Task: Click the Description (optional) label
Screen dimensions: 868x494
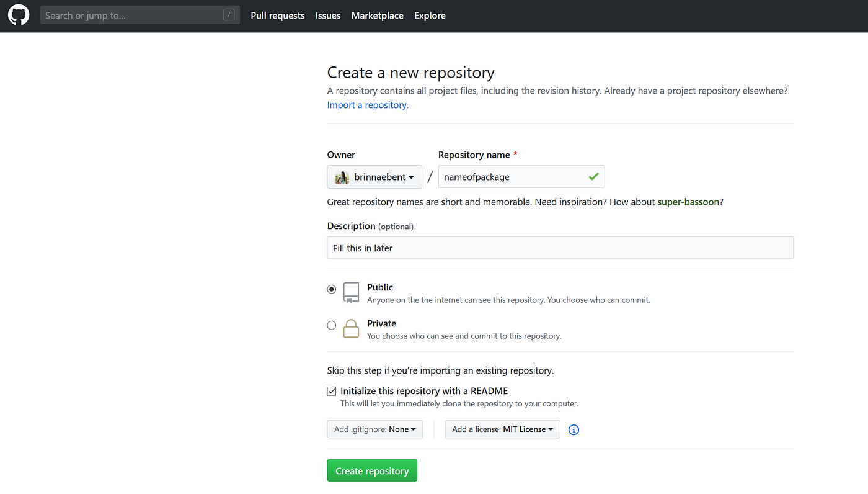Action: pyautogui.click(x=370, y=226)
